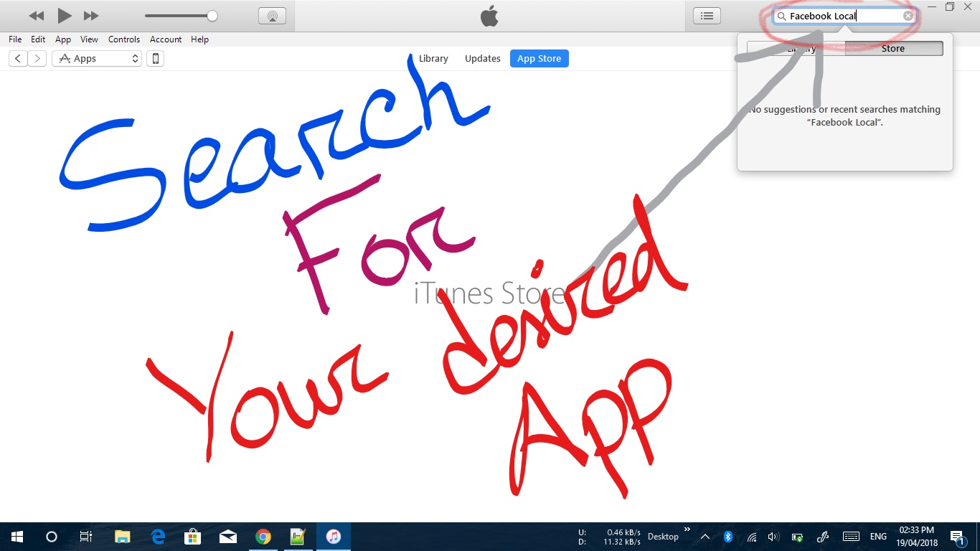
Task: Choose the Store search scope segment
Action: pos(894,49)
